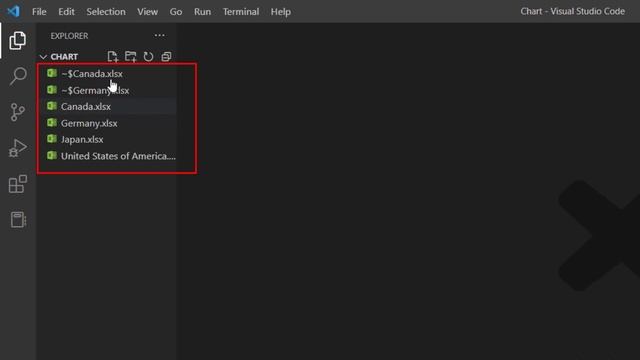Open the Extensions view icon
Image resolution: width=640 pixels, height=360 pixels.
[x=18, y=184]
